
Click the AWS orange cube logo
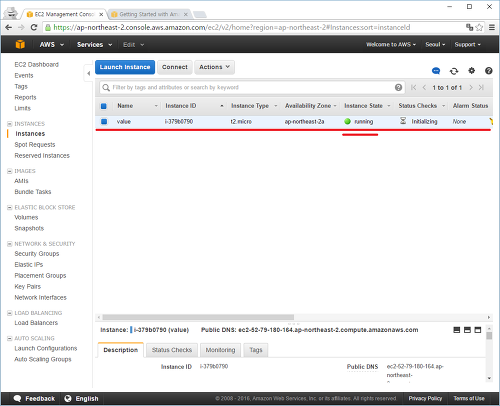click(x=20, y=44)
